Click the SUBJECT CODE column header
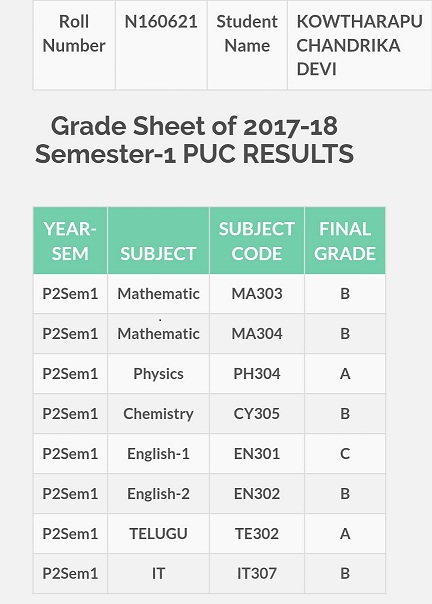The height and width of the screenshot is (604, 432). [257, 241]
